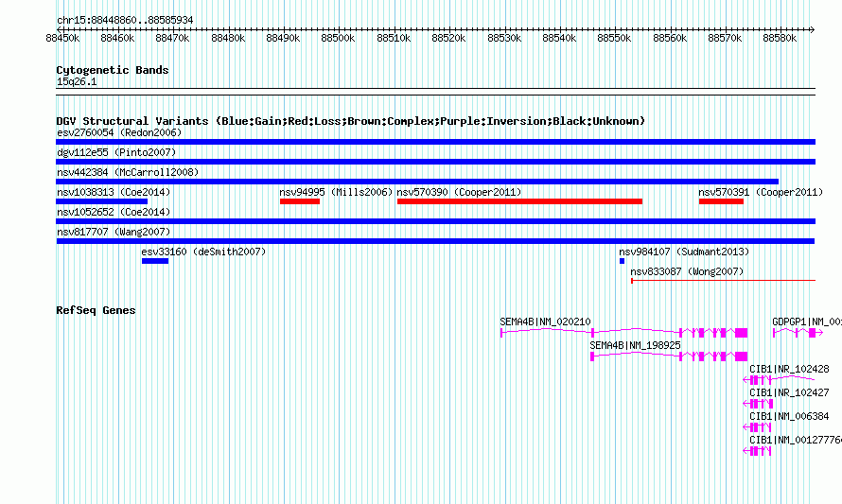842x504 pixels.
Task: Click the small nsv984107 blue marker
Action: point(622,261)
